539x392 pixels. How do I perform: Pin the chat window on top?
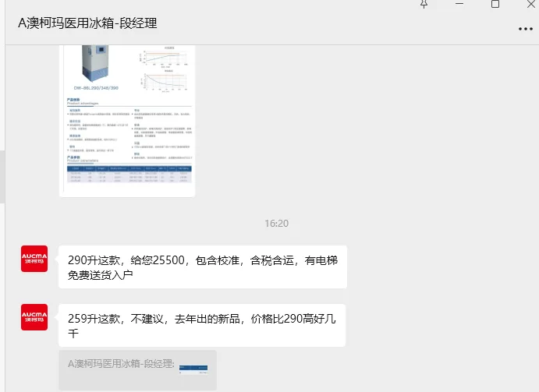click(x=424, y=4)
